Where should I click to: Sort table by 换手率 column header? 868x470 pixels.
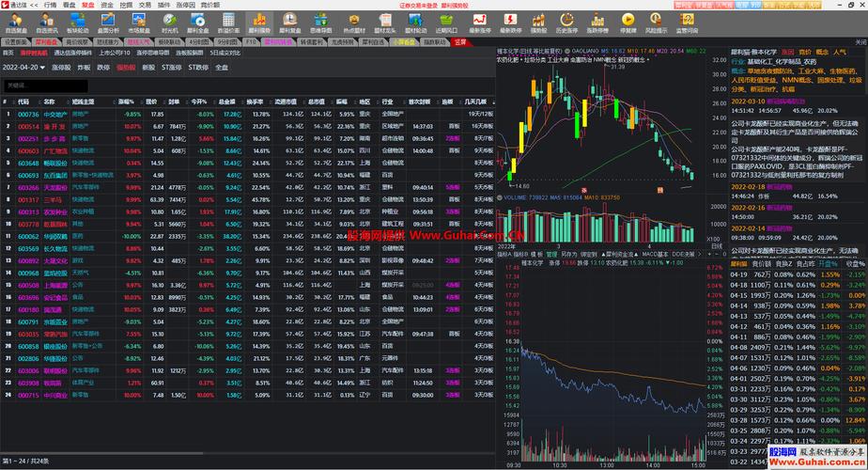pyautogui.click(x=255, y=102)
